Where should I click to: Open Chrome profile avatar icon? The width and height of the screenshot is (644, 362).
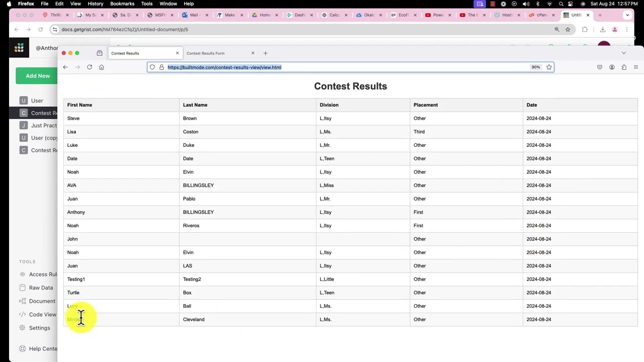pos(614,29)
